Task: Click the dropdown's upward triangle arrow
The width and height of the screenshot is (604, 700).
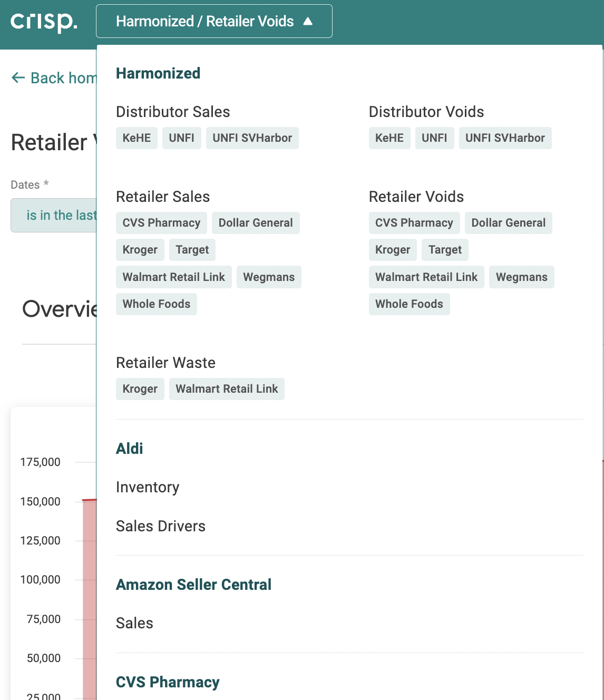Action: pyautogui.click(x=308, y=21)
